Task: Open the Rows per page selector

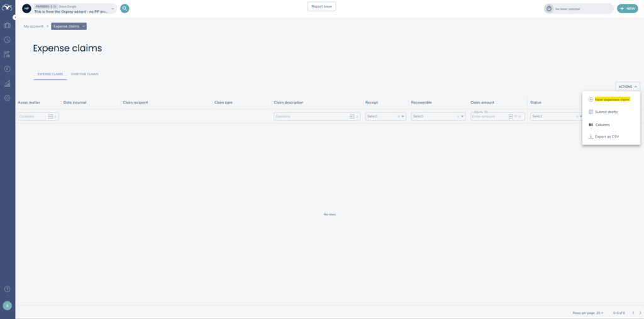Action: pos(599,312)
